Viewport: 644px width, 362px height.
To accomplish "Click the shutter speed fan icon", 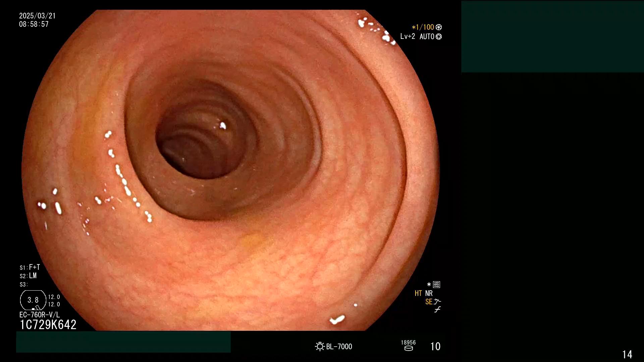I will [x=439, y=27].
